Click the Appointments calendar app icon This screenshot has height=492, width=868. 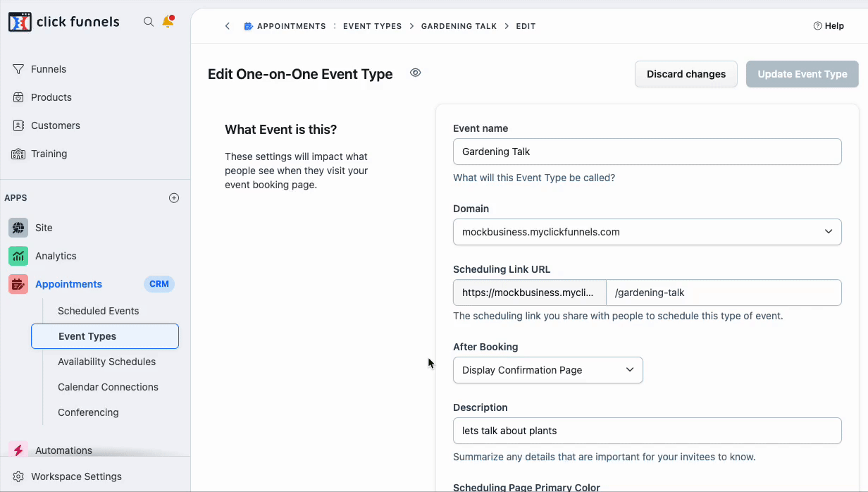18,284
